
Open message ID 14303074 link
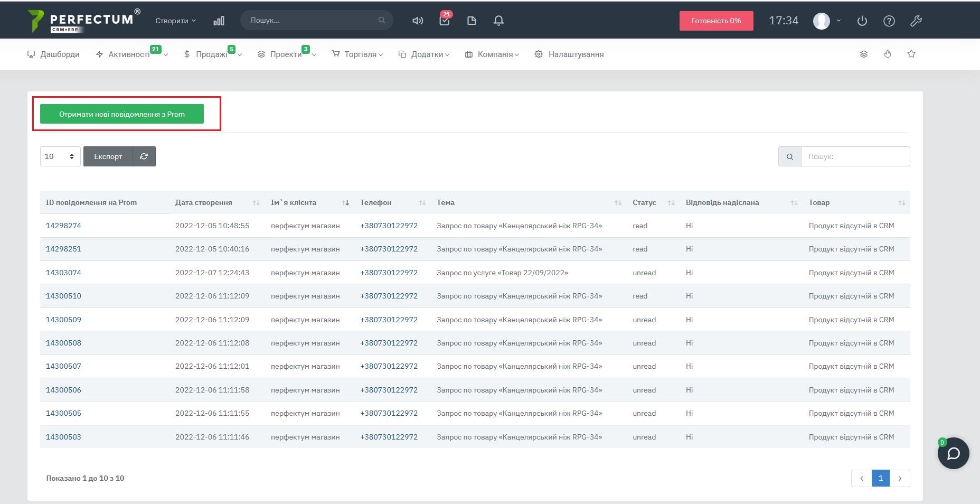pos(63,273)
